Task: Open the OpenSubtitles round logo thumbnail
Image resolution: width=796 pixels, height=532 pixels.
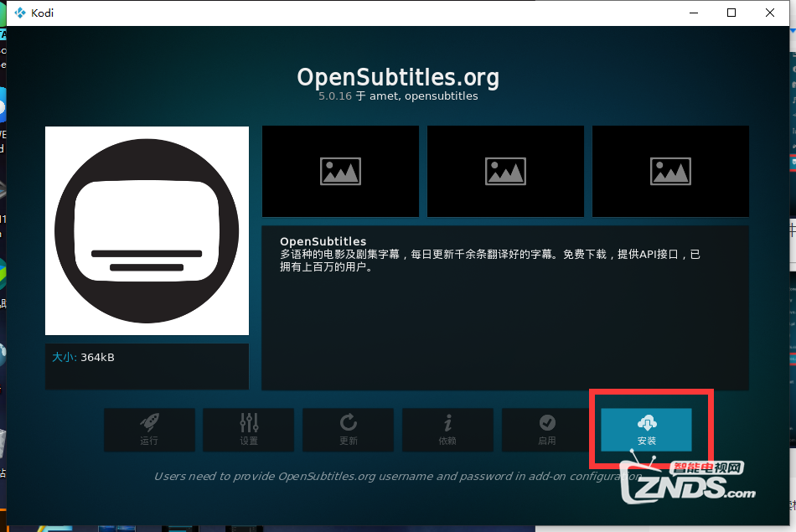Action: click(x=147, y=230)
